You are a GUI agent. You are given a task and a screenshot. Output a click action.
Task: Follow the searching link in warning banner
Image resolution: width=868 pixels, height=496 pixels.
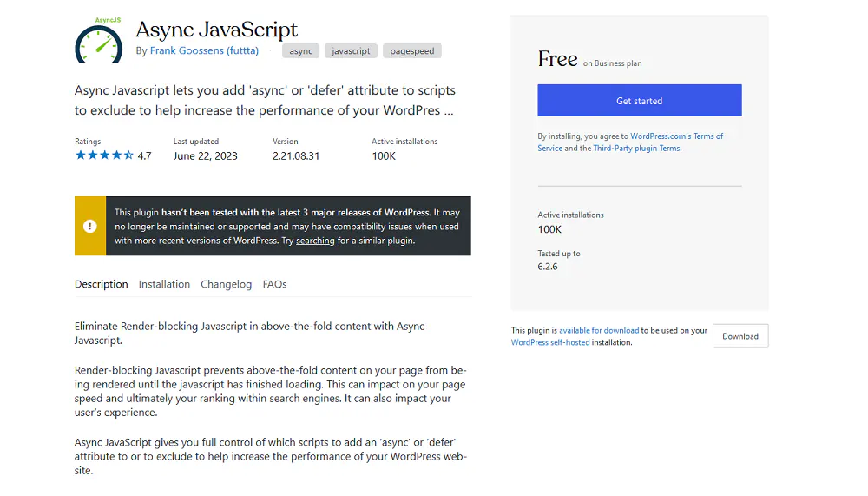pos(315,241)
